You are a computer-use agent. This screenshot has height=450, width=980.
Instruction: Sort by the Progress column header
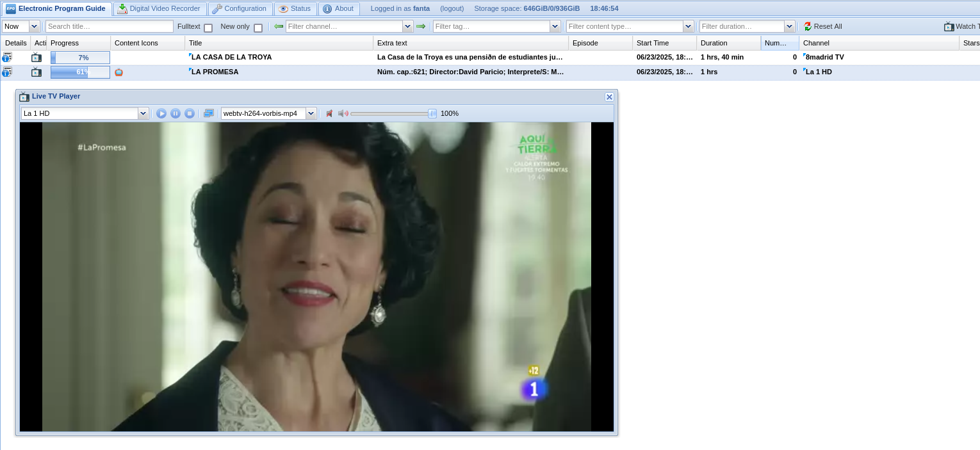[78, 43]
